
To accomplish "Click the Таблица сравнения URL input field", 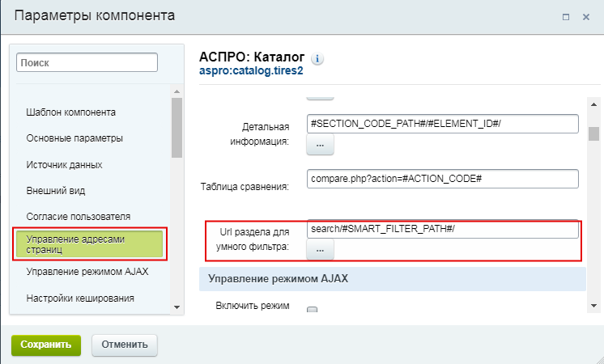I will (x=442, y=178).
